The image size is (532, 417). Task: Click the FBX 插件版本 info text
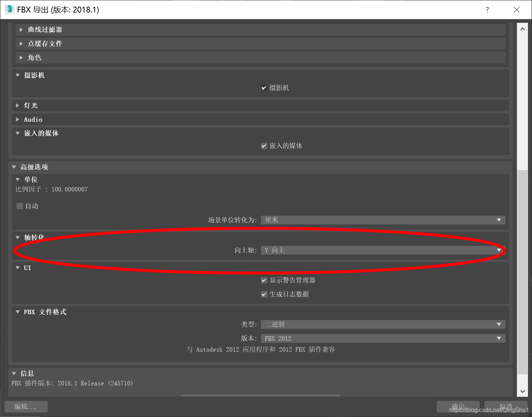(72, 383)
